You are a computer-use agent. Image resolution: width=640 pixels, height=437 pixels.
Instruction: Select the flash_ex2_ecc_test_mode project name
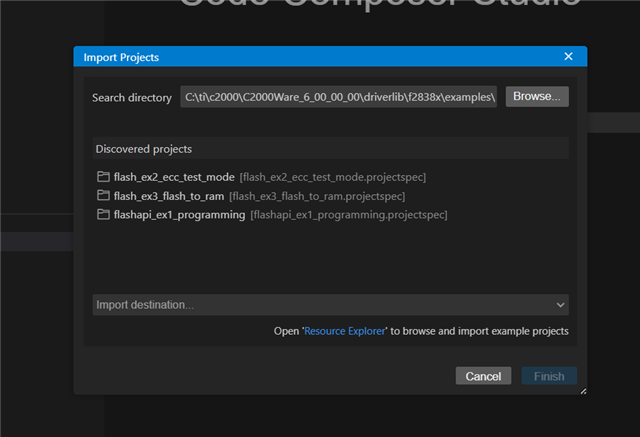[x=174, y=177]
